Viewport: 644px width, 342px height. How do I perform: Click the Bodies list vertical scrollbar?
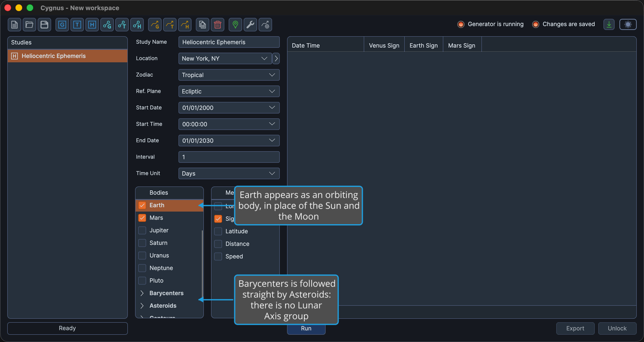pyautogui.click(x=202, y=263)
